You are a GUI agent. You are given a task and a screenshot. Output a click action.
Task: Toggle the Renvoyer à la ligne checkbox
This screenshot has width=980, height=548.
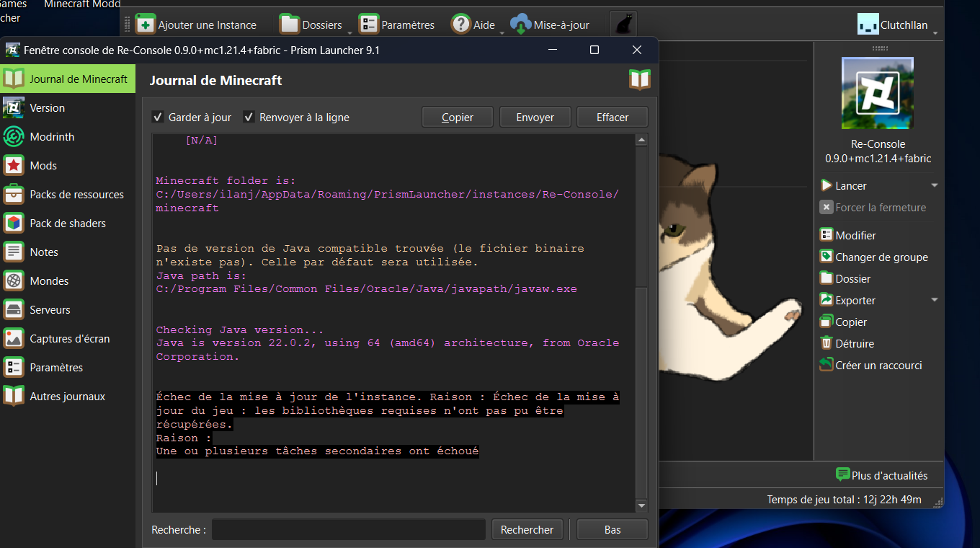[249, 117]
